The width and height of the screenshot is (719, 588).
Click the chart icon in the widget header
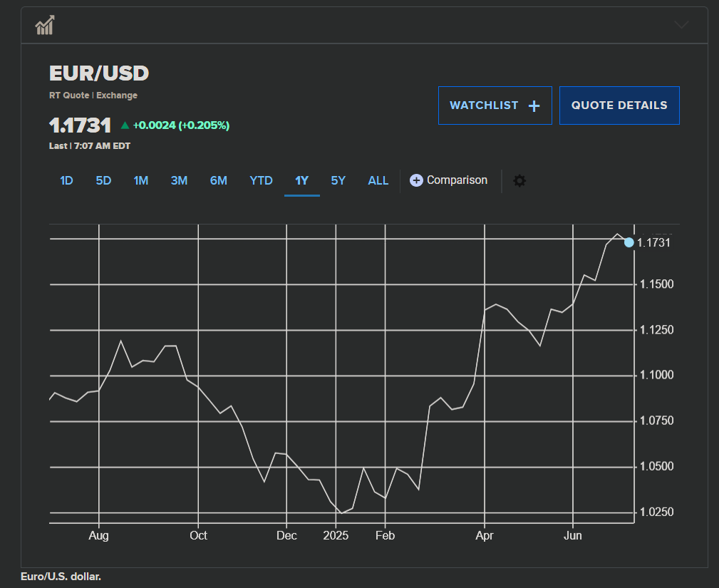click(45, 26)
